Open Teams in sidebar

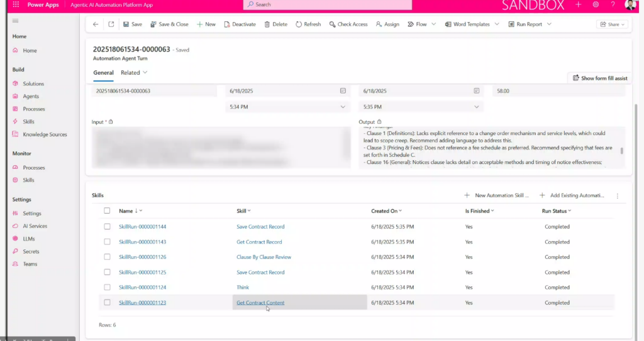coord(30,264)
